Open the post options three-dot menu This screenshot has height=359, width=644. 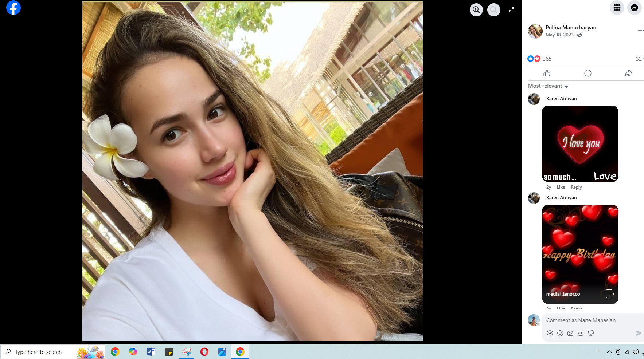coord(640,31)
